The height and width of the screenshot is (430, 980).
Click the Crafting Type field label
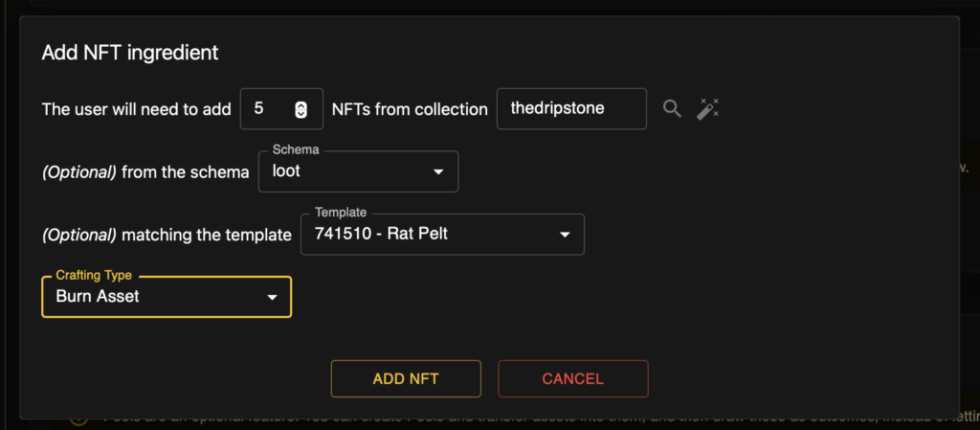[x=94, y=276]
